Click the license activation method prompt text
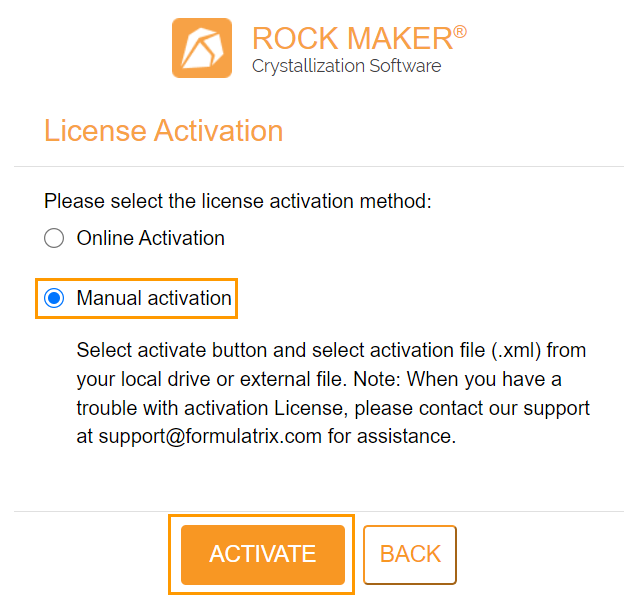The height and width of the screenshot is (607, 641). coord(238,201)
